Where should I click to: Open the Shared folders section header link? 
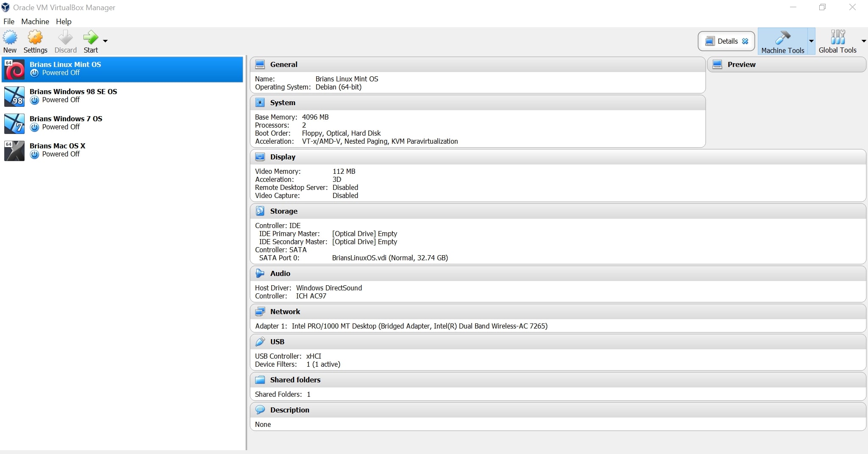click(x=295, y=380)
